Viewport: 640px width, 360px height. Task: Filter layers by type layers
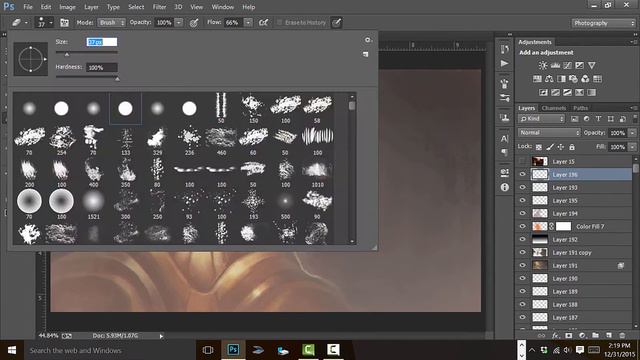point(598,119)
